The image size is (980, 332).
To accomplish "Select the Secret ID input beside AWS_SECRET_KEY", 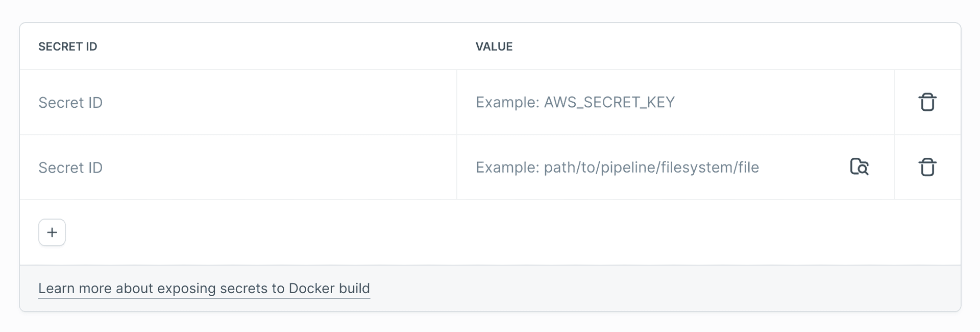I will click(238, 102).
